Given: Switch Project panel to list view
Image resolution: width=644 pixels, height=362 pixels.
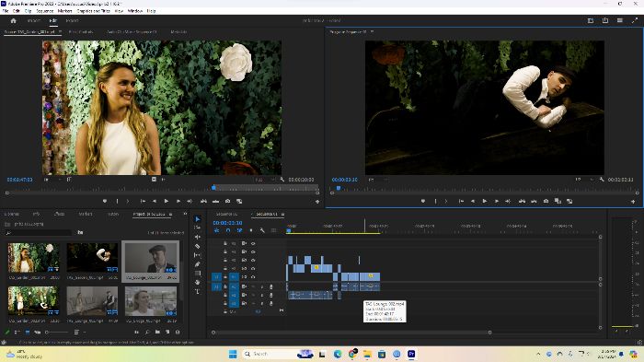Looking at the screenshot, I should coord(17,332).
